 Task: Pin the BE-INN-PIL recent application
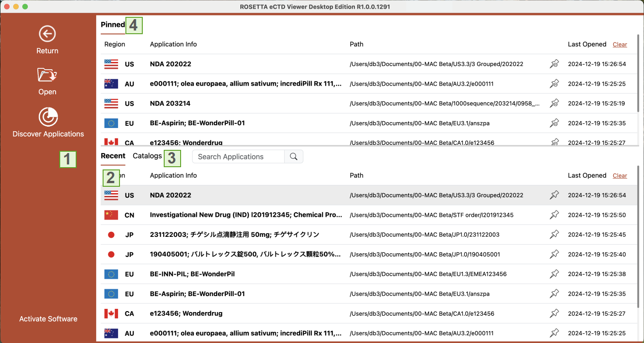click(x=554, y=274)
